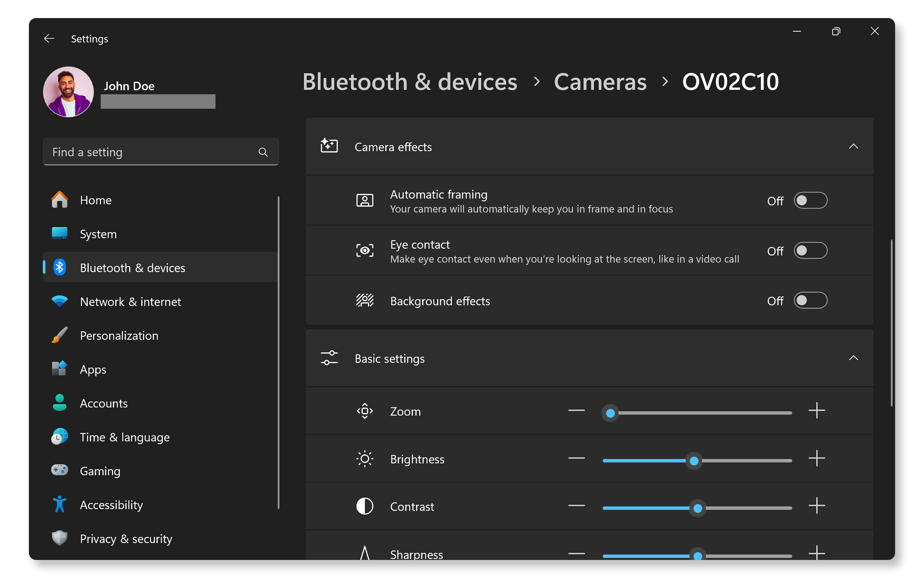The height and width of the screenshot is (578, 924).
Task: Click the sidebar navigation scrollbar
Action: coord(278,353)
